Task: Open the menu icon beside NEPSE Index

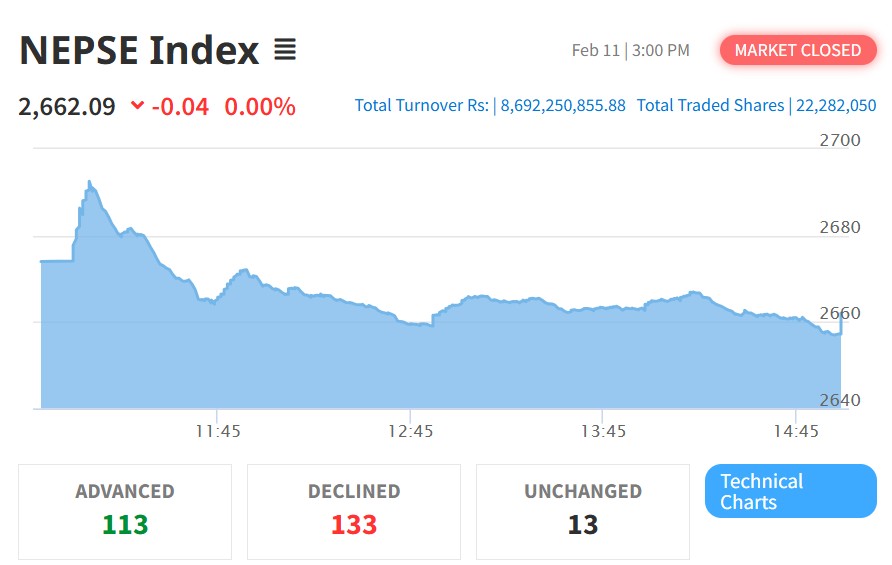Action: (x=285, y=49)
